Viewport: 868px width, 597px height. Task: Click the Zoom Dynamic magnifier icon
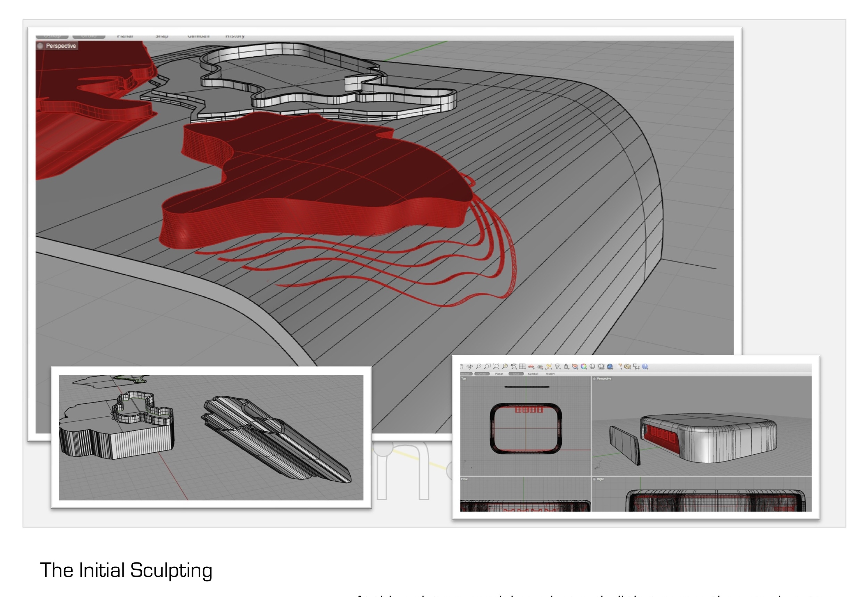479,367
